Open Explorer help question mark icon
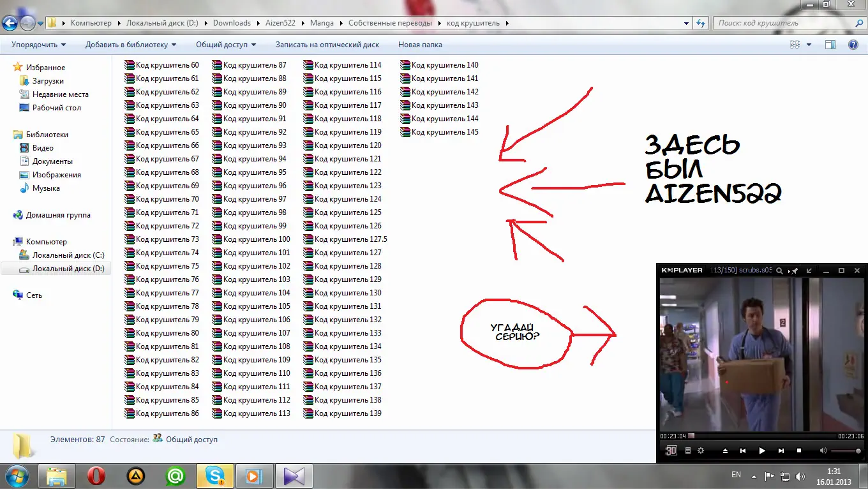868x490 pixels. coord(853,45)
